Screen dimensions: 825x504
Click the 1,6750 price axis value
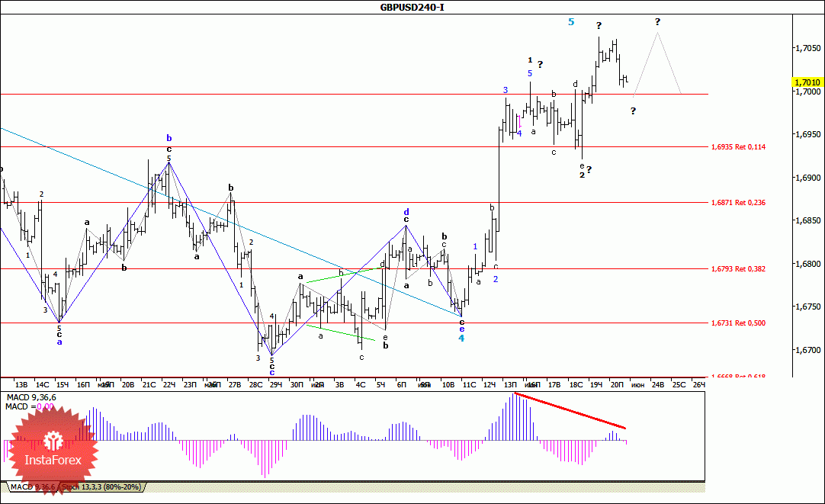coord(807,307)
